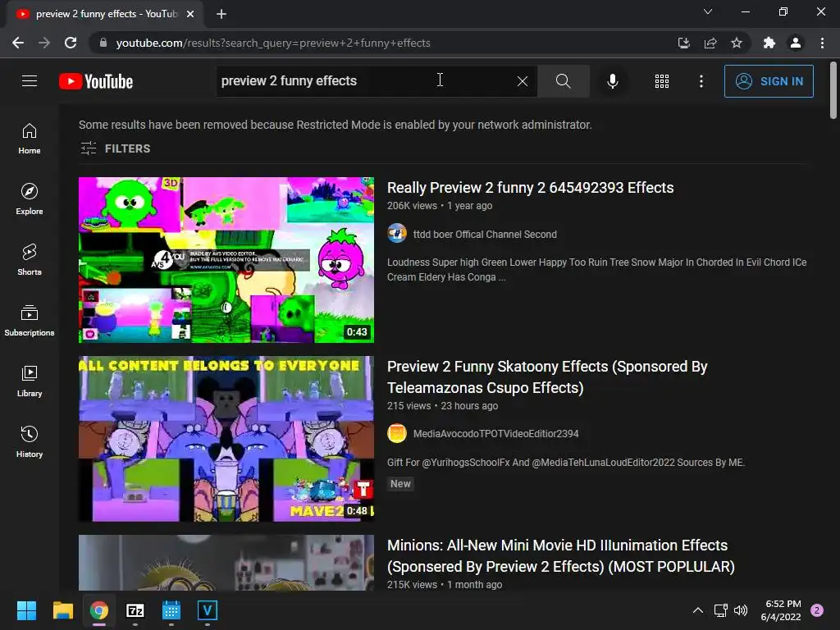Open the Chrome extensions puzzle icon

769,43
